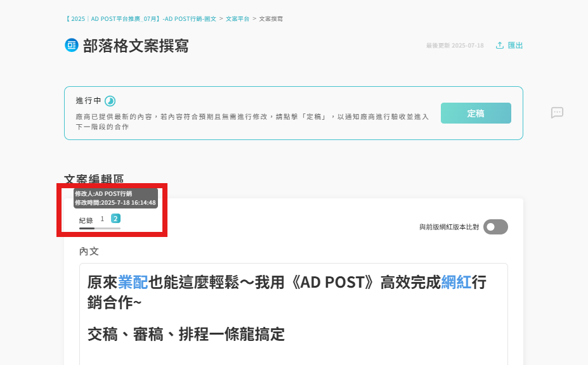Click the 與前版網紅版本比對 label
The height and width of the screenshot is (365, 588).
coord(449,227)
